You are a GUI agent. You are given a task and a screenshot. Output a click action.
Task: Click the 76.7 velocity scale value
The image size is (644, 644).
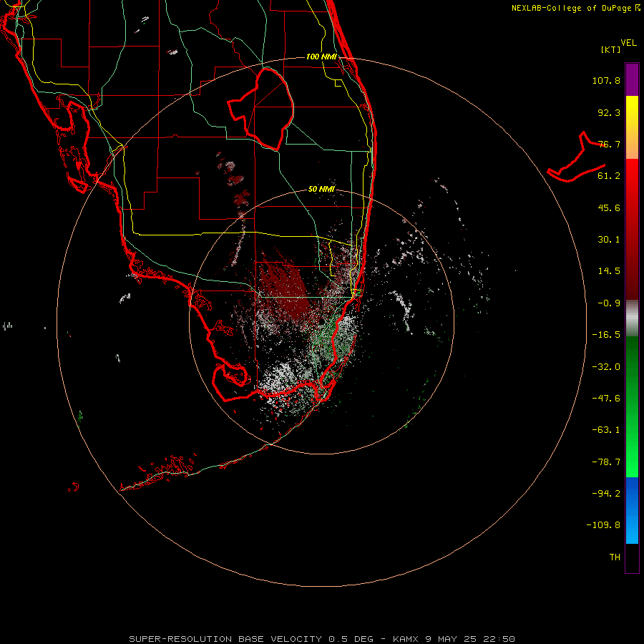coord(609,144)
